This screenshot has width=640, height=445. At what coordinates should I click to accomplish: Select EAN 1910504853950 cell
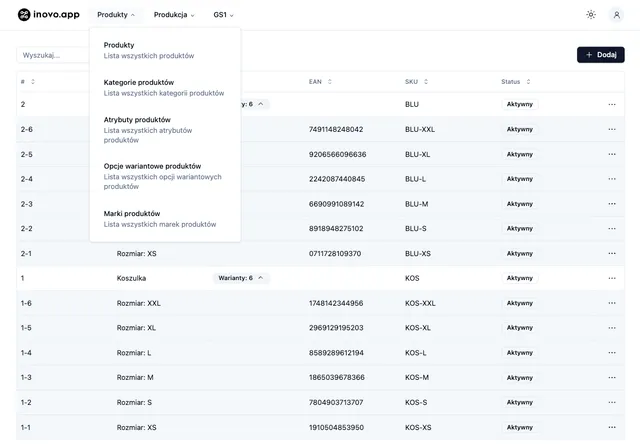click(336, 427)
